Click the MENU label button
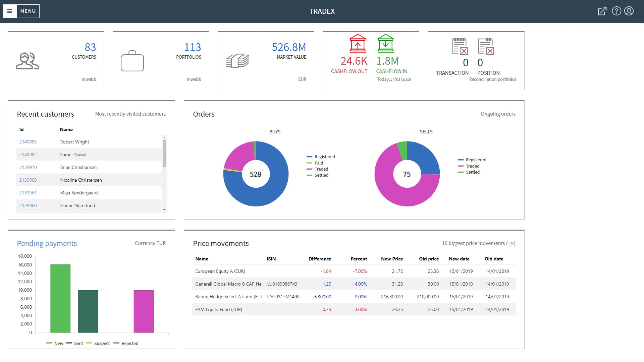This screenshot has width=644, height=362. tap(28, 11)
